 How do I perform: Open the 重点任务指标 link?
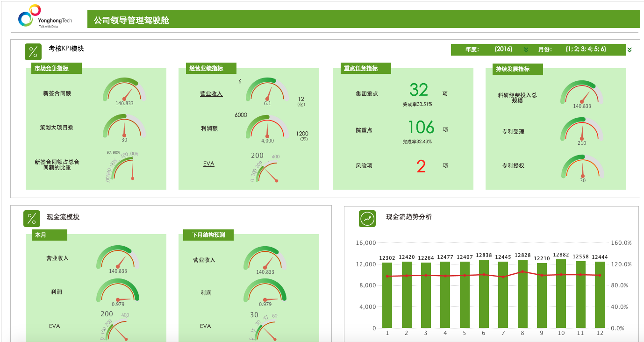(x=361, y=68)
